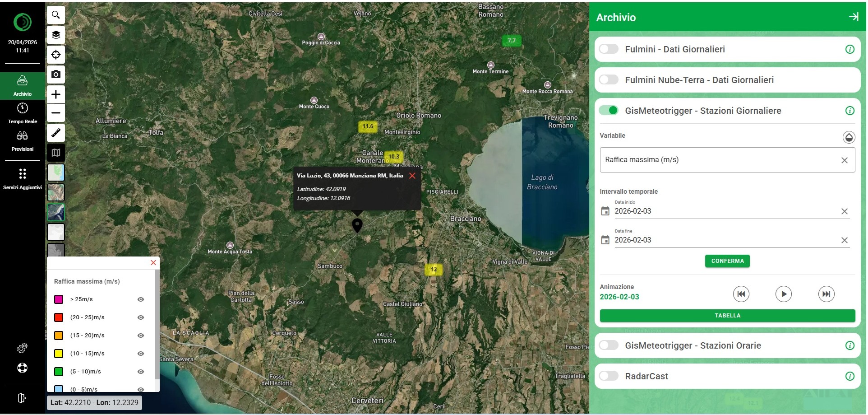
Task: Zoom in on the map
Action: click(56, 94)
